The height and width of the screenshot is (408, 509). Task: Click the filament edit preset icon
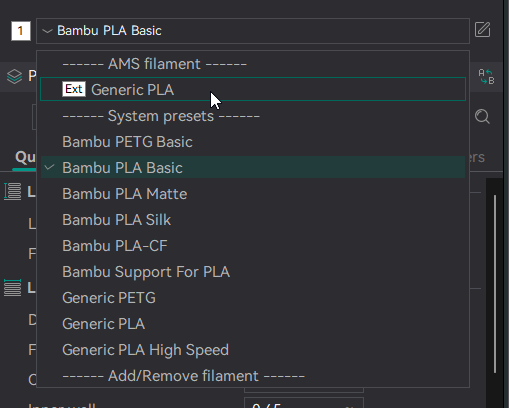point(482,30)
